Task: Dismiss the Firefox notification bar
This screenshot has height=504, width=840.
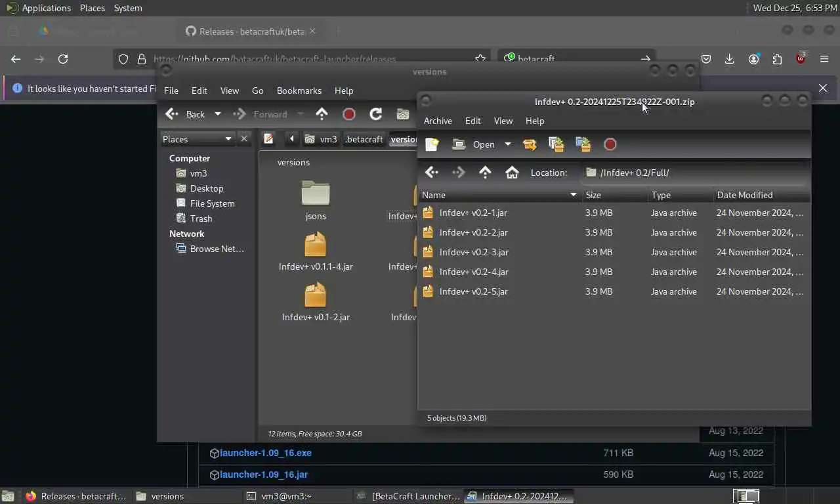Action: (823, 88)
